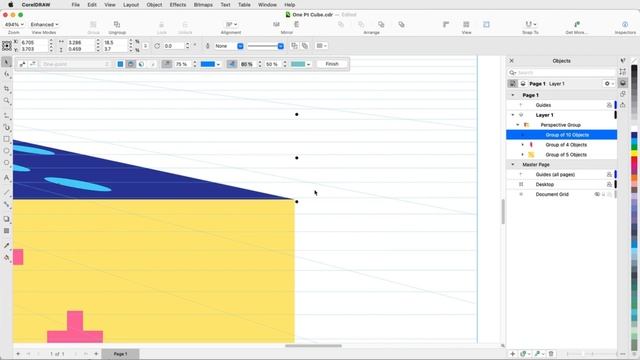Click the Finish button
This screenshot has width=640, height=360.
click(332, 64)
